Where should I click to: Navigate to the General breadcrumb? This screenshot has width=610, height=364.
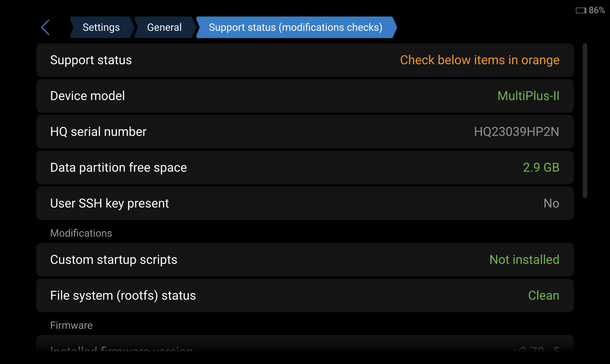tap(164, 27)
